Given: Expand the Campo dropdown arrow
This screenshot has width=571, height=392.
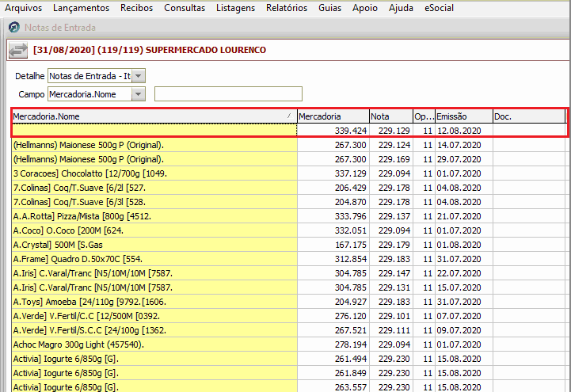Looking at the screenshot, I should 139,94.
